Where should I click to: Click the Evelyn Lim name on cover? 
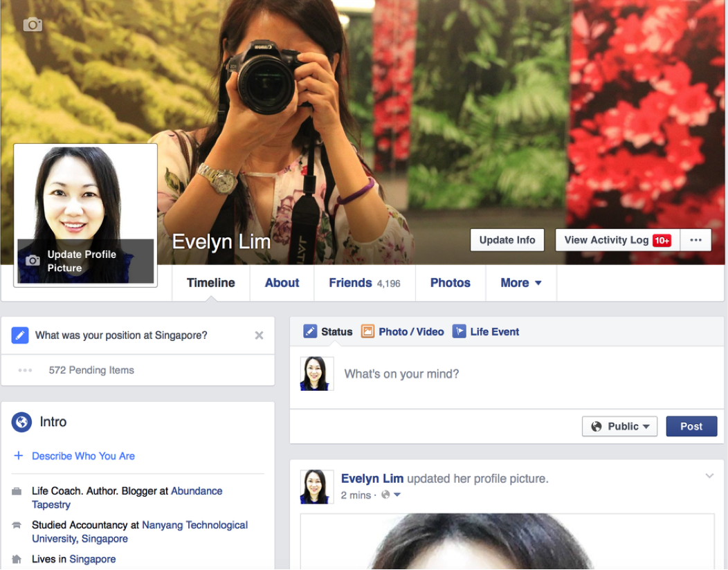pyautogui.click(x=221, y=242)
